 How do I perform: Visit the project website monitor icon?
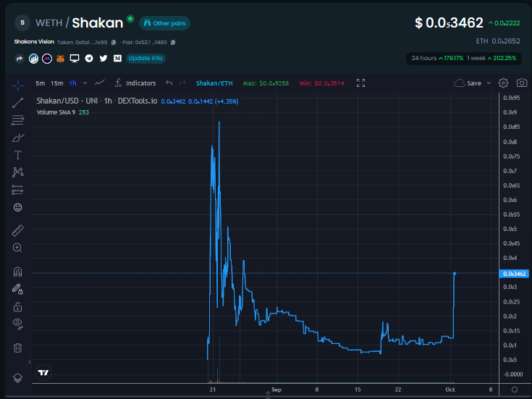(x=75, y=59)
